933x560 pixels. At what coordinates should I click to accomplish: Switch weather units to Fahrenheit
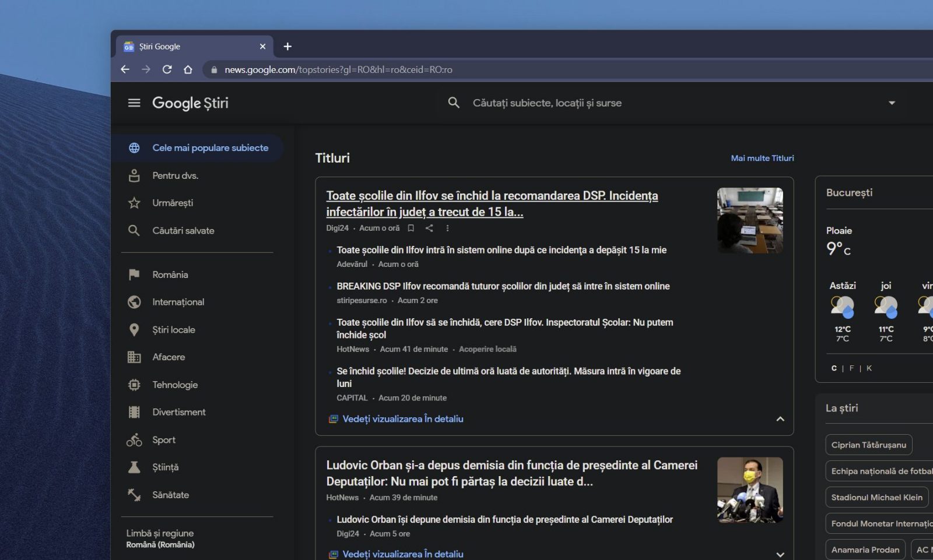pyautogui.click(x=851, y=368)
